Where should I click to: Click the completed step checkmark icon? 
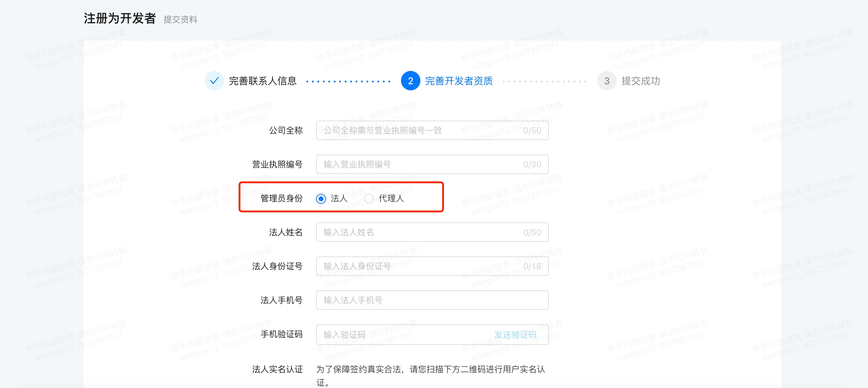point(214,81)
